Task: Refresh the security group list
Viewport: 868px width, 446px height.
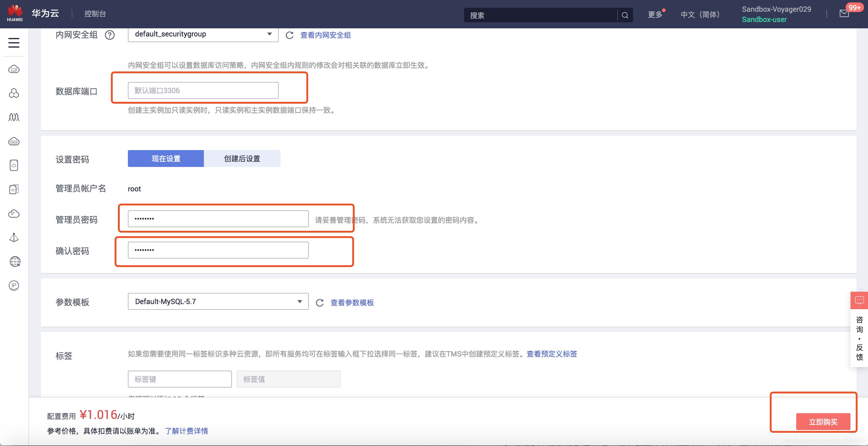Action: pyautogui.click(x=290, y=35)
